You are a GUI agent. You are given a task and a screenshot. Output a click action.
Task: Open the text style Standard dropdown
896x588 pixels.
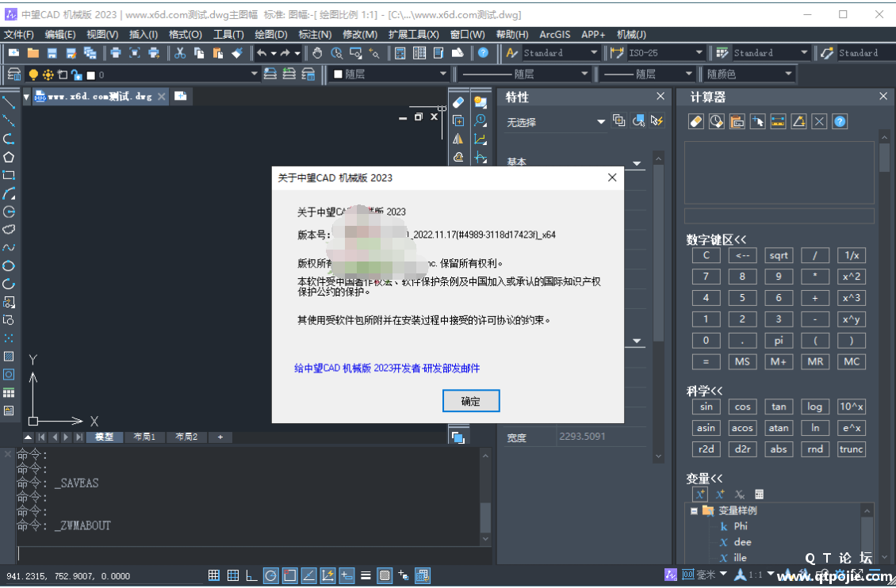594,53
